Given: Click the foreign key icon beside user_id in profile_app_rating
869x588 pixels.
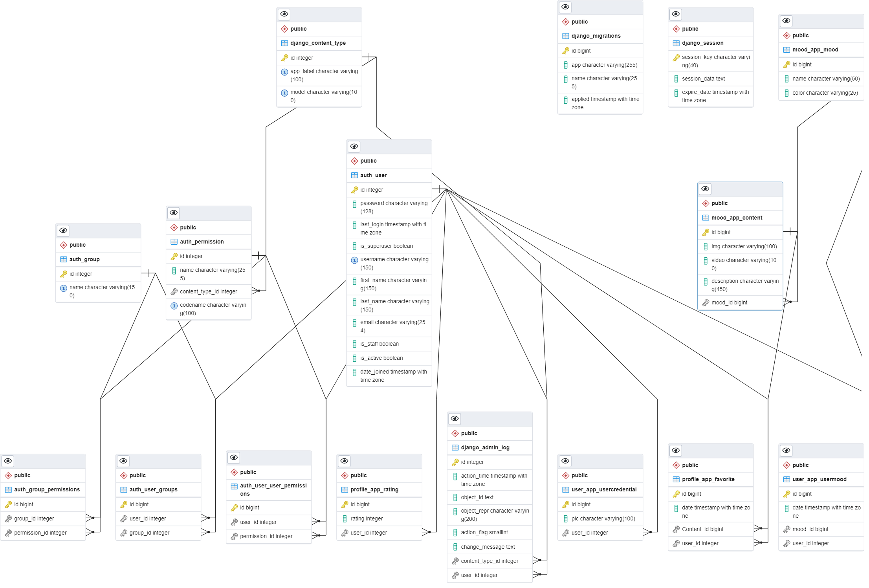Looking at the screenshot, I should 345,533.
